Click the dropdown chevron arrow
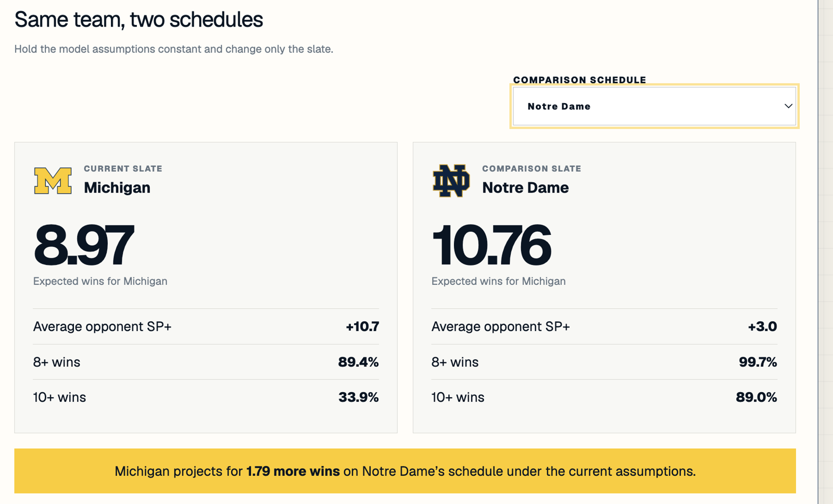This screenshot has width=833, height=504. [788, 106]
